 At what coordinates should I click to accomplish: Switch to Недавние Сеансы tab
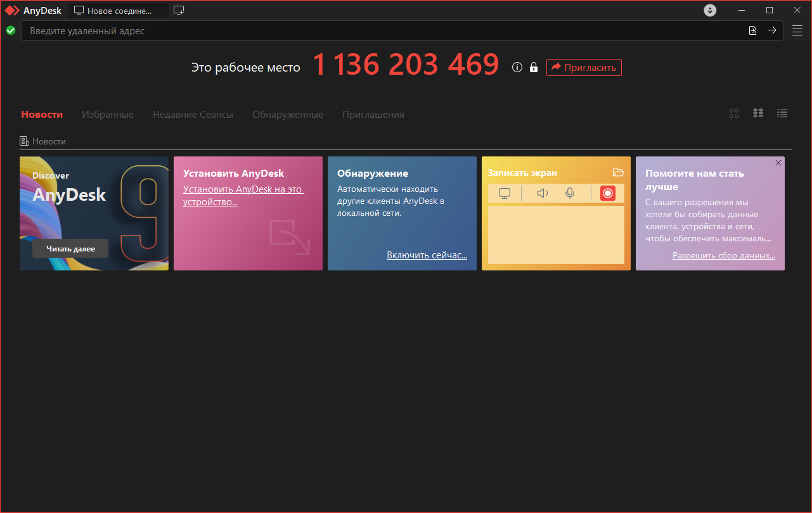click(x=193, y=115)
